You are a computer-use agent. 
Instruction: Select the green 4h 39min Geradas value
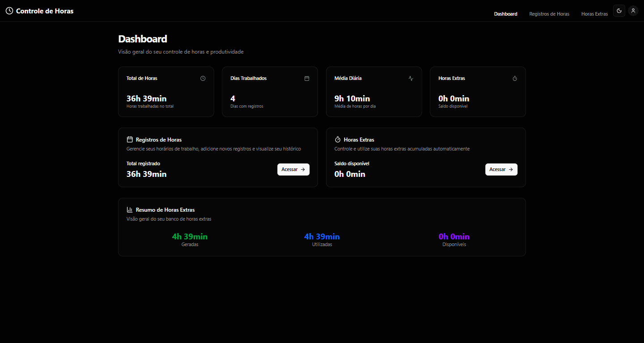(190, 236)
